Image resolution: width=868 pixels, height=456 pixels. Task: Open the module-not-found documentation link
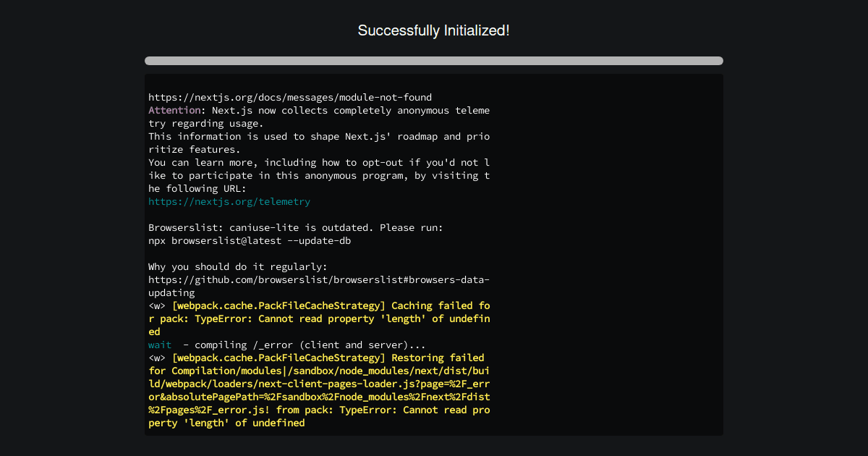289,97
